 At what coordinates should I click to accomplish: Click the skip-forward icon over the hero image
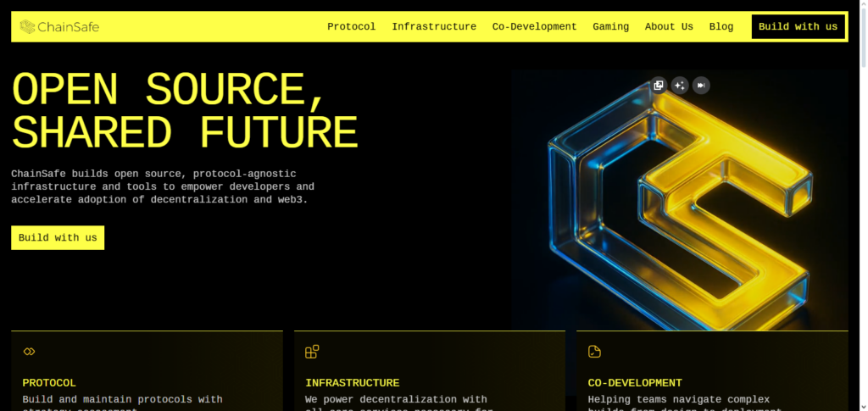coord(701,85)
